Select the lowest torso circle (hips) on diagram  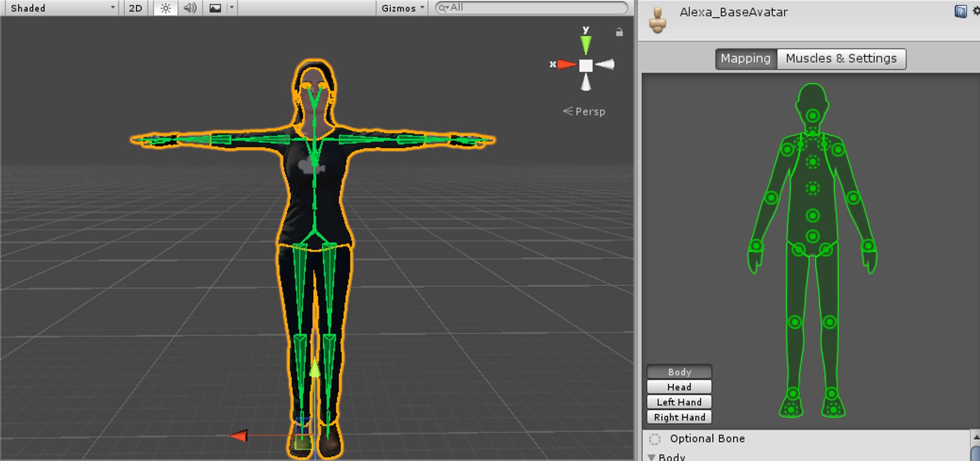pos(813,236)
